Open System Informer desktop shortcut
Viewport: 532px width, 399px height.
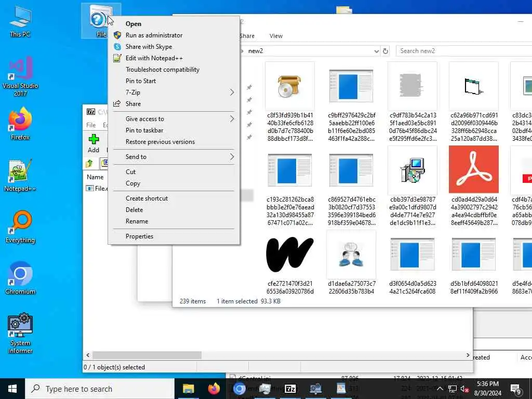tap(20, 334)
